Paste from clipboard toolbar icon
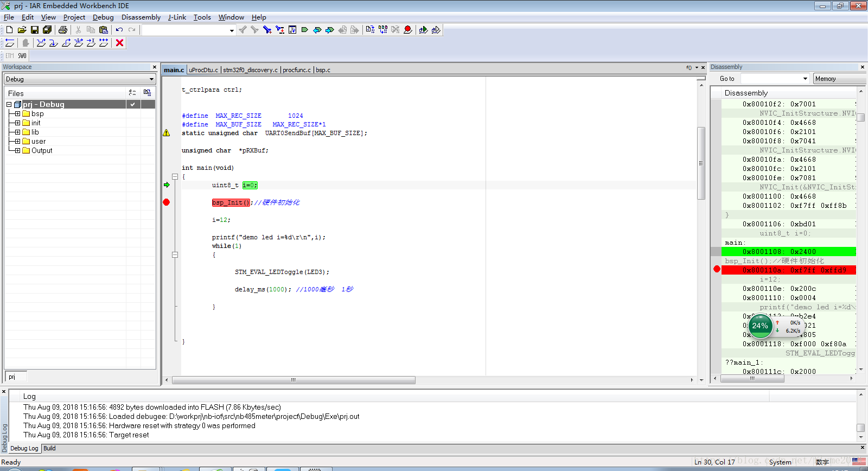Image resolution: width=868 pixels, height=471 pixels. (104, 30)
